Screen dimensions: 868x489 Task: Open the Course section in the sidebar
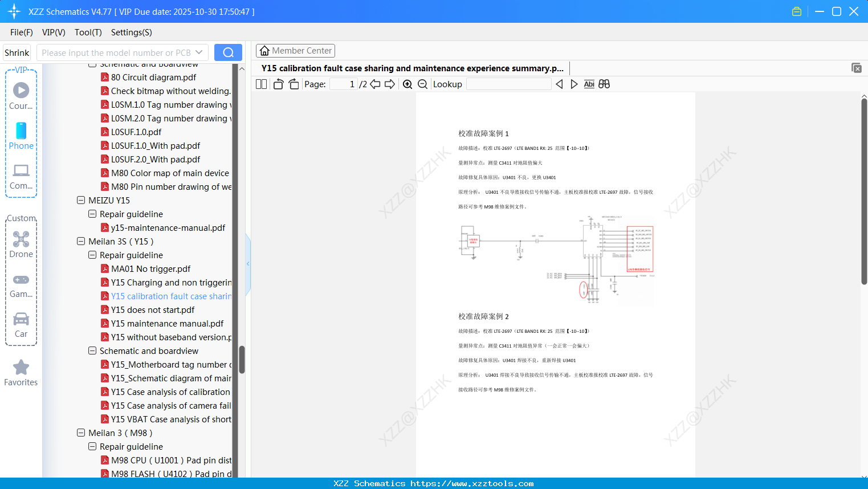[21, 96]
